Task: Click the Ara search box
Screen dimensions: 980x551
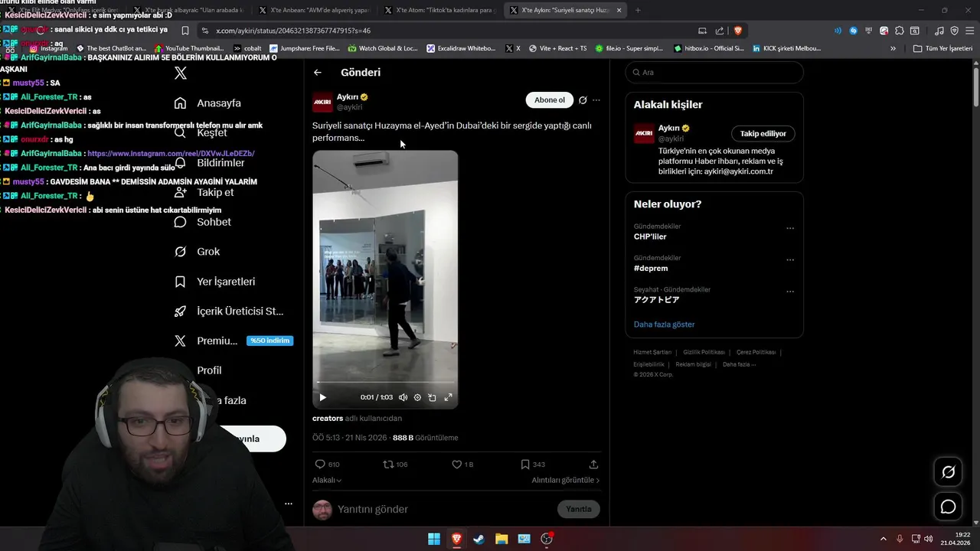Action: [714, 73]
